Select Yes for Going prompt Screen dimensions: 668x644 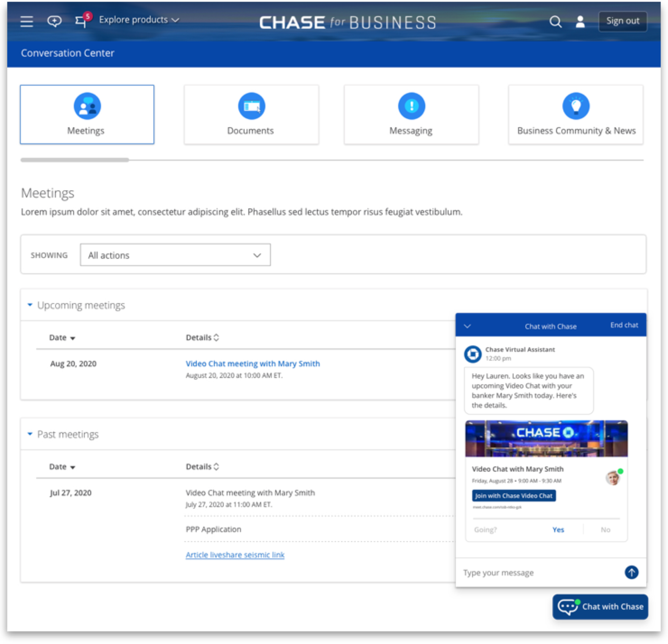[x=558, y=529]
